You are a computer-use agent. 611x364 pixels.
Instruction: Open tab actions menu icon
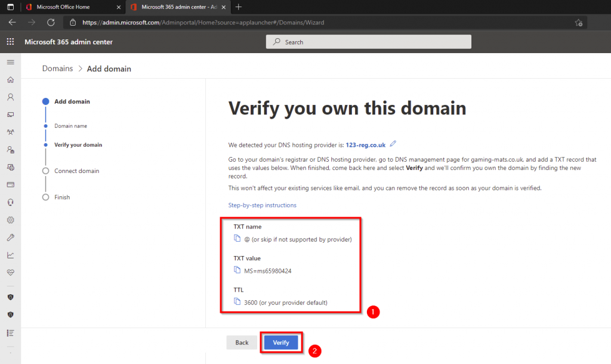click(x=11, y=7)
